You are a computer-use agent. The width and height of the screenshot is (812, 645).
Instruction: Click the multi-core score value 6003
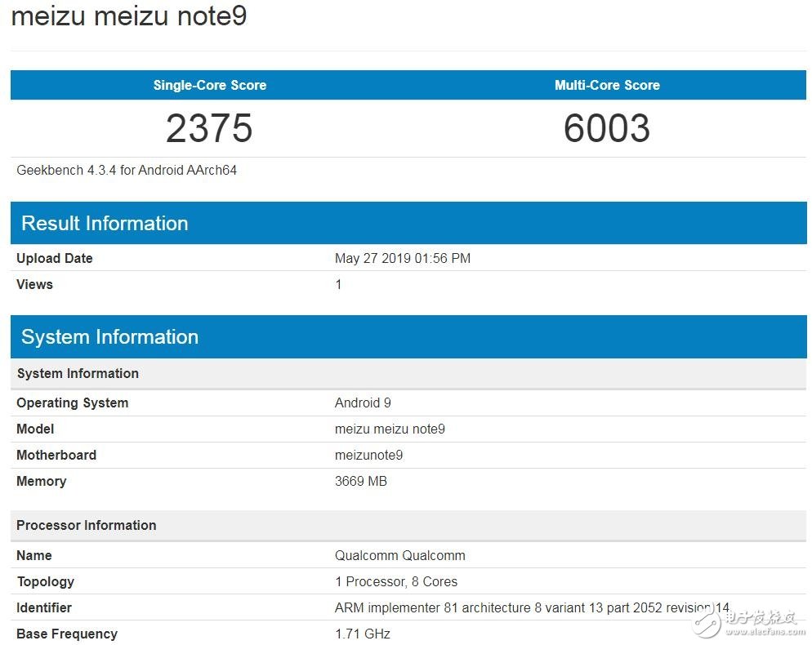coord(607,128)
